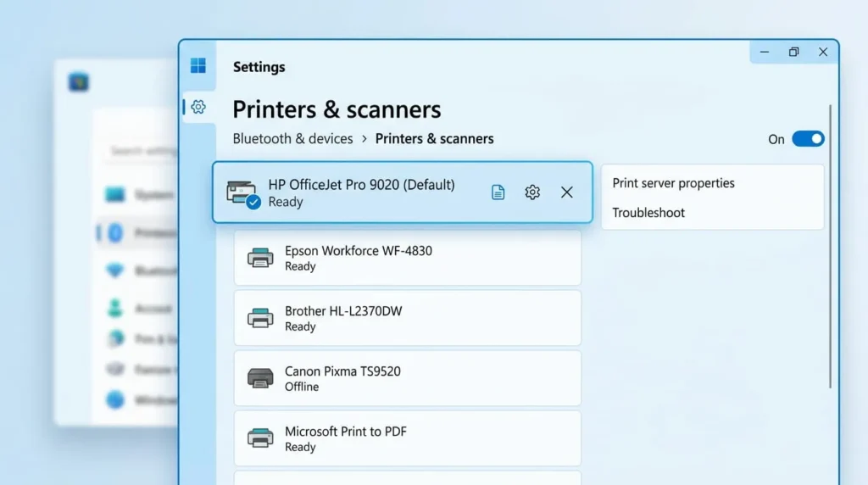Click the Offline status under Canon Pixma
Screen dimensions: 868x485
[302, 387]
